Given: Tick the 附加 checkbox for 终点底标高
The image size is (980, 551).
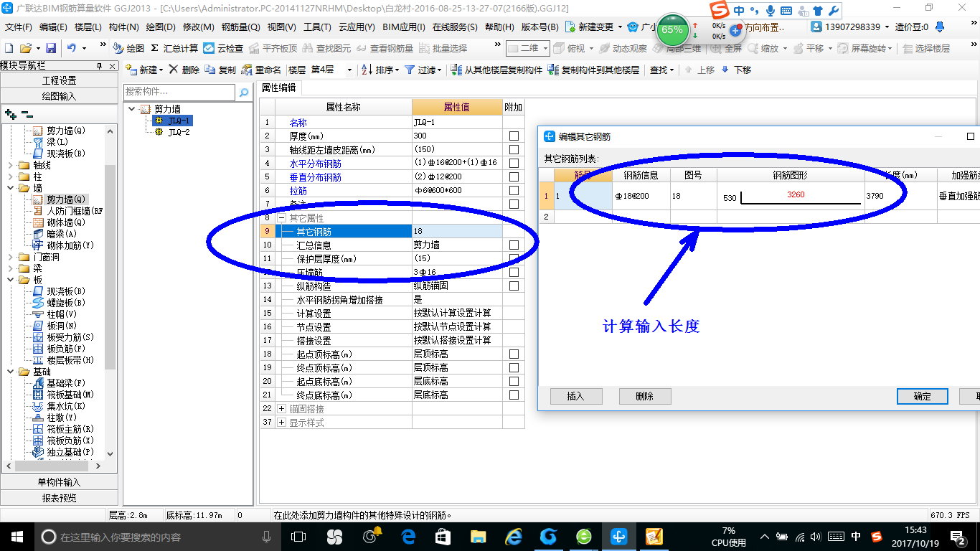Looking at the screenshot, I should (514, 395).
